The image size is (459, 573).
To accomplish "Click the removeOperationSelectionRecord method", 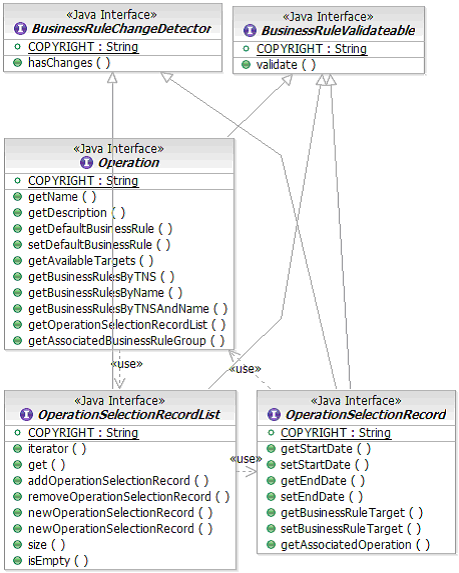I will click(129, 497).
